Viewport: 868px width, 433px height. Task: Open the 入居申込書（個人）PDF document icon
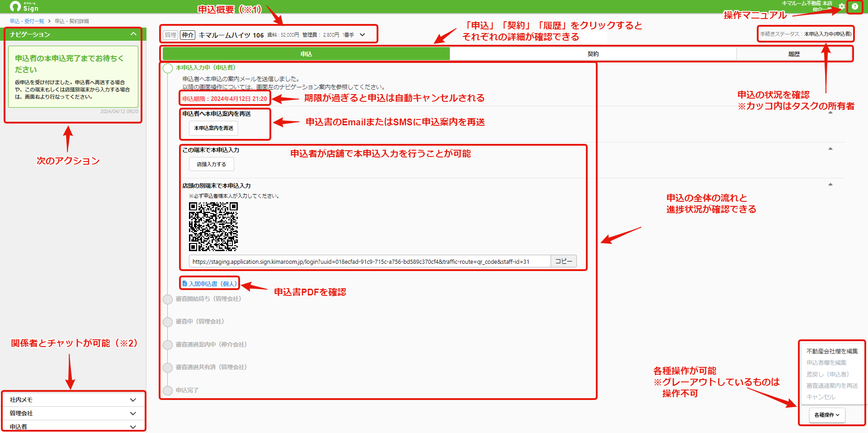click(x=184, y=283)
